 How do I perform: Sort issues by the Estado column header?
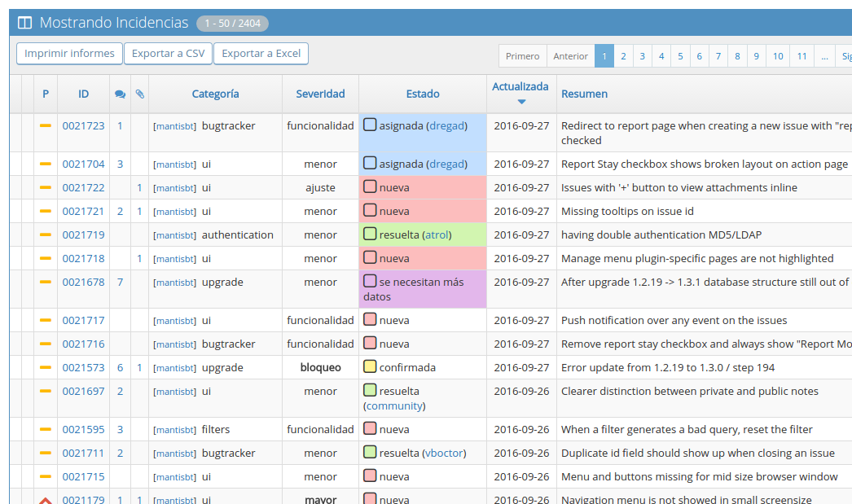[x=423, y=94]
